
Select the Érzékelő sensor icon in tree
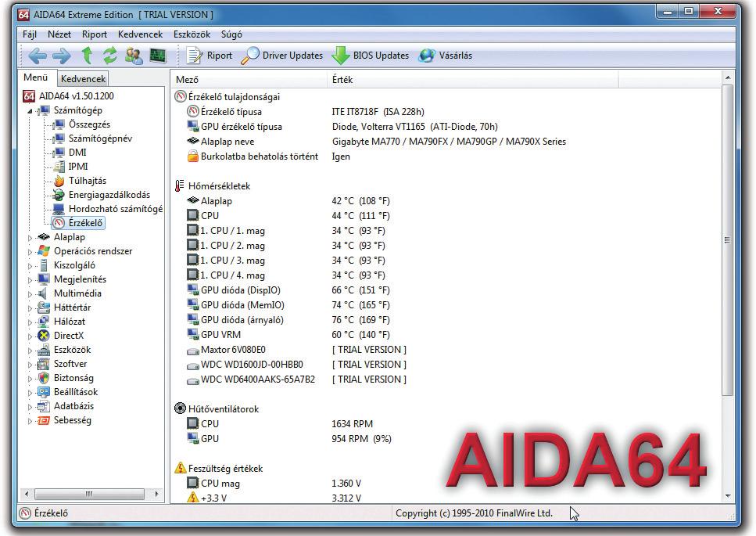(59, 223)
